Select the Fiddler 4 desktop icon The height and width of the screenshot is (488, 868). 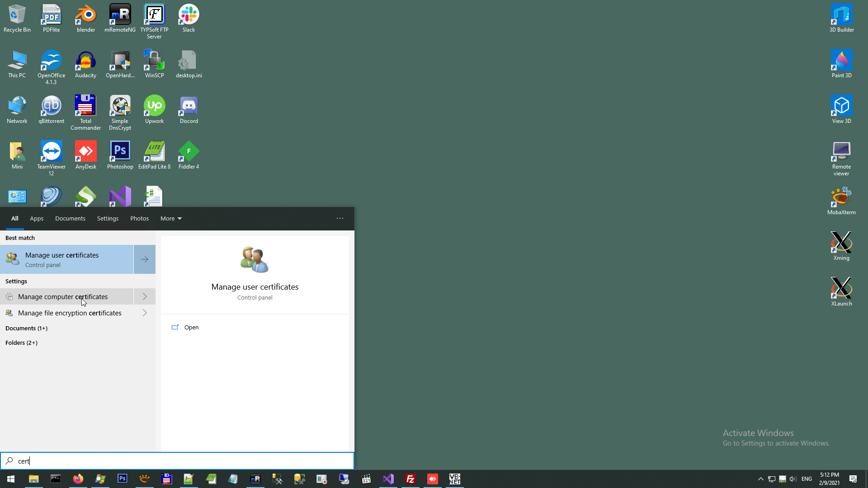pyautogui.click(x=189, y=156)
